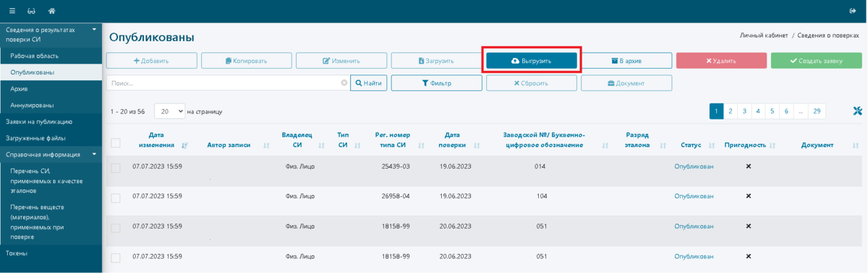This screenshot has height=275, width=868.
Task: Open Токены sidebar item
Action: 51,253
